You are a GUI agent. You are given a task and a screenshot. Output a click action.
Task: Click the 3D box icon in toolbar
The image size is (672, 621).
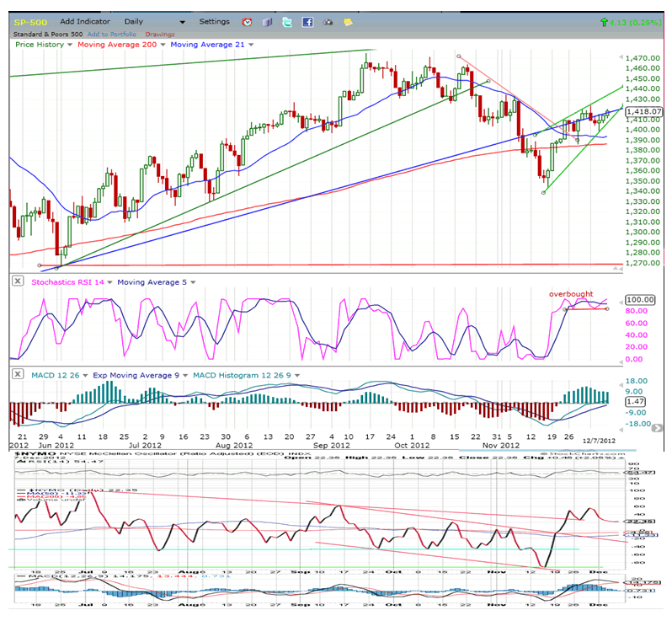[268, 22]
